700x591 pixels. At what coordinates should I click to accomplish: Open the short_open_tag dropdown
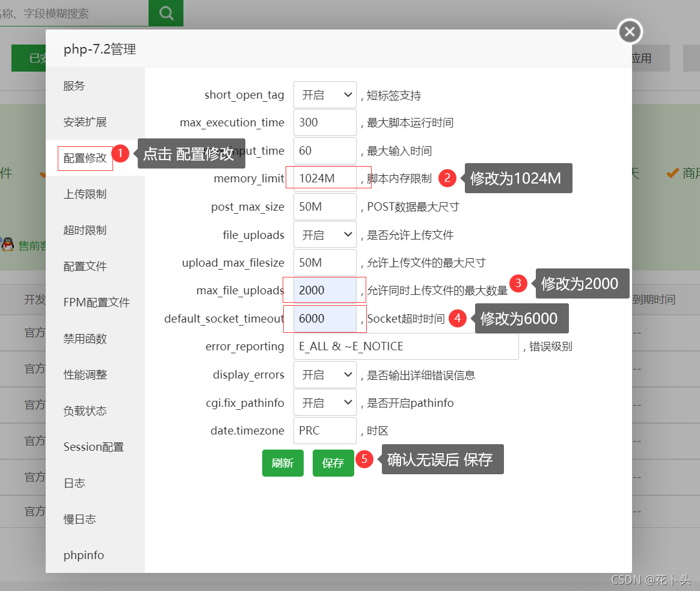coord(325,94)
